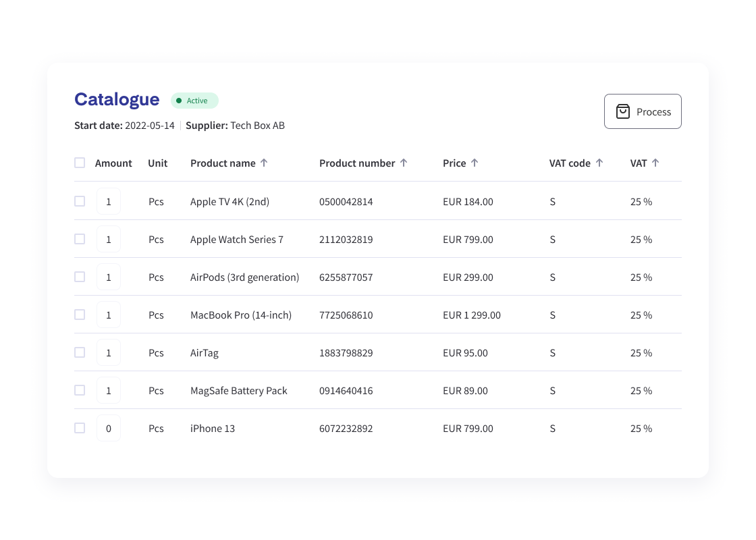The image size is (756, 540).
Task: Tick the MagSafe Battery Pack checkbox
Action: tap(80, 390)
